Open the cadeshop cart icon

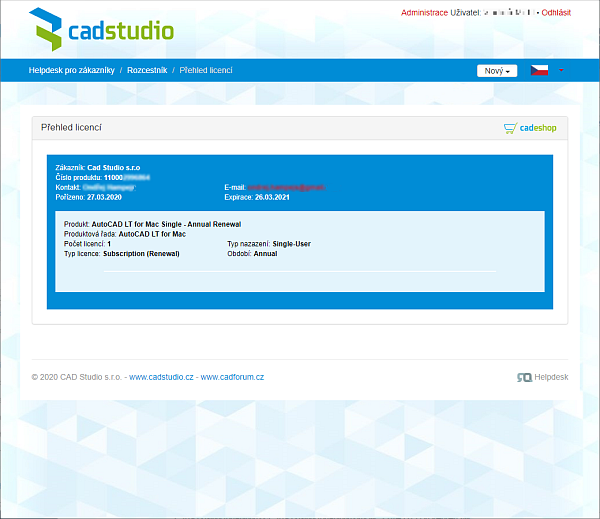(x=510, y=128)
